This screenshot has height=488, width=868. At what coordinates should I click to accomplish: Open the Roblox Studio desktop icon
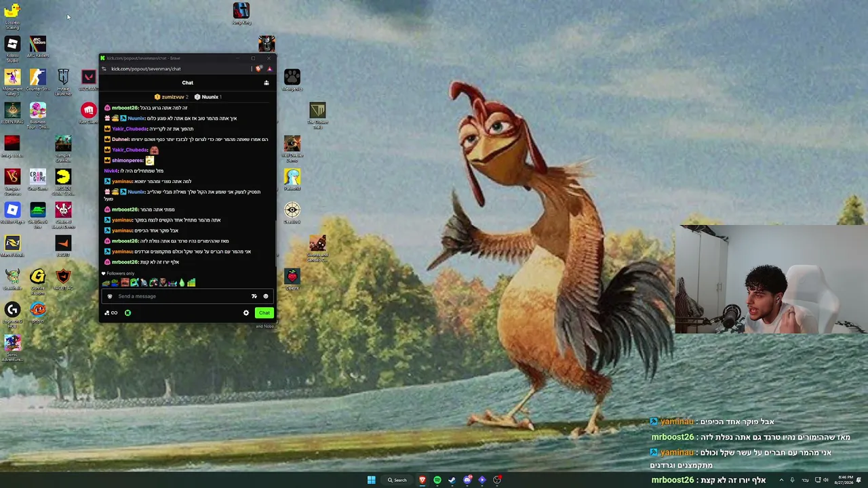click(12, 49)
